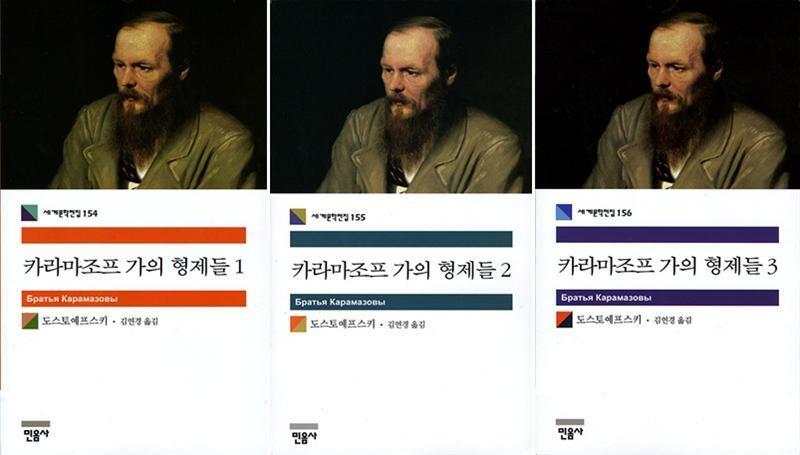The image size is (800, 455).
Task: Click the series square icon beside number 154
Action: [30, 213]
